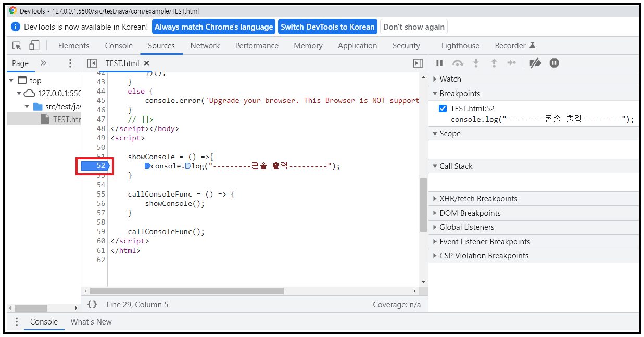The height and width of the screenshot is (337, 644).
Task: Expand Event Listener Breakpoints section
Action: click(x=534, y=242)
